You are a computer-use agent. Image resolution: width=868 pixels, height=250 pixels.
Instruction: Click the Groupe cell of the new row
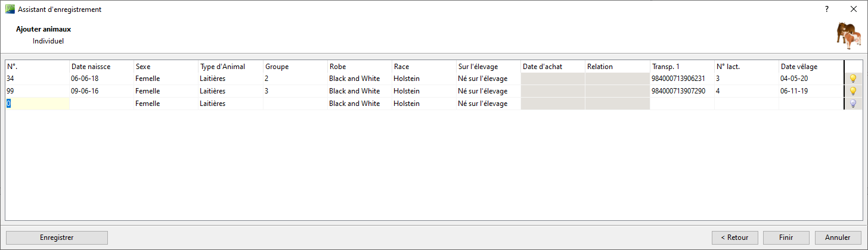click(x=295, y=104)
